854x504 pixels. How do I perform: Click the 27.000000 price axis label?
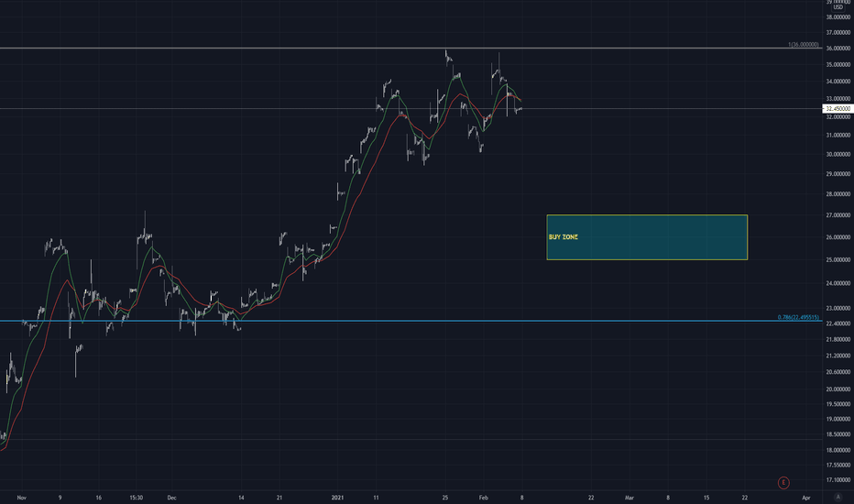click(x=838, y=215)
